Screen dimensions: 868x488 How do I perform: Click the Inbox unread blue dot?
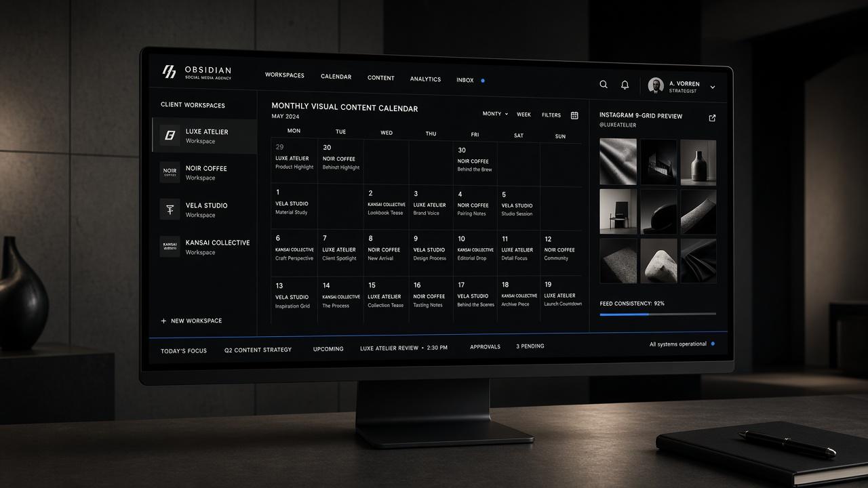(x=483, y=81)
